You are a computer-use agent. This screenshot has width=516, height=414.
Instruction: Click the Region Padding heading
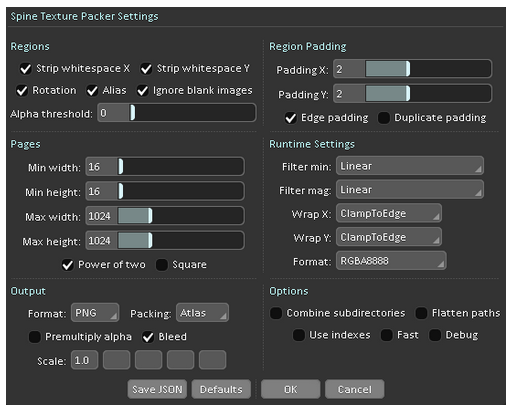click(x=308, y=46)
